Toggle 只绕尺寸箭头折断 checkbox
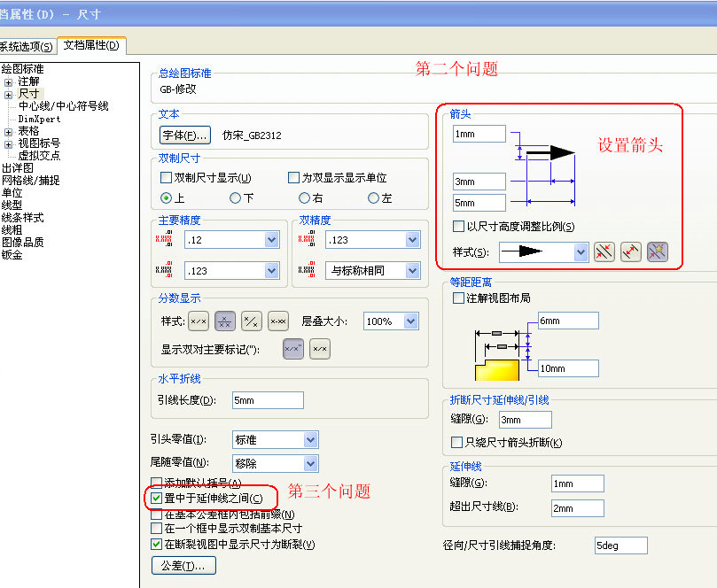 click(x=456, y=442)
